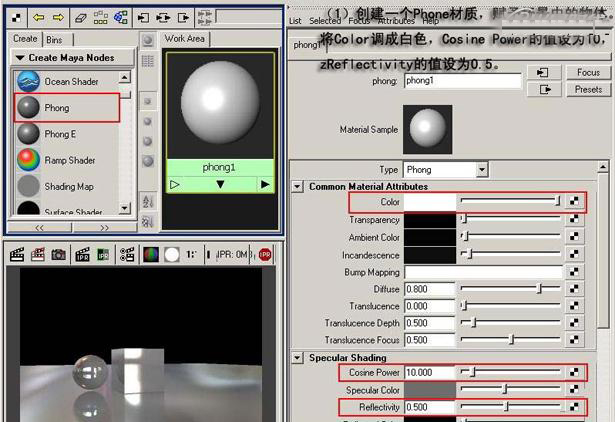Show output connections in Hypershade toolbar
Viewport: 615px width, 422px height.
point(183,18)
